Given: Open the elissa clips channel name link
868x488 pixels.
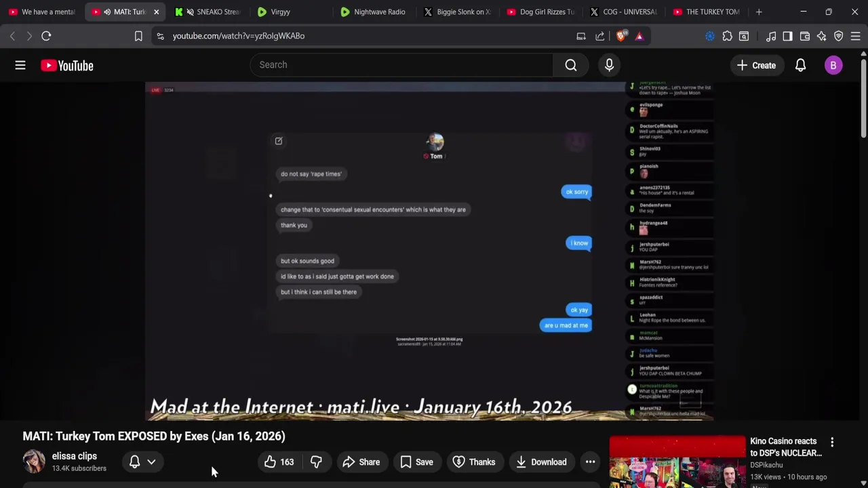Looking at the screenshot, I should 75,456.
